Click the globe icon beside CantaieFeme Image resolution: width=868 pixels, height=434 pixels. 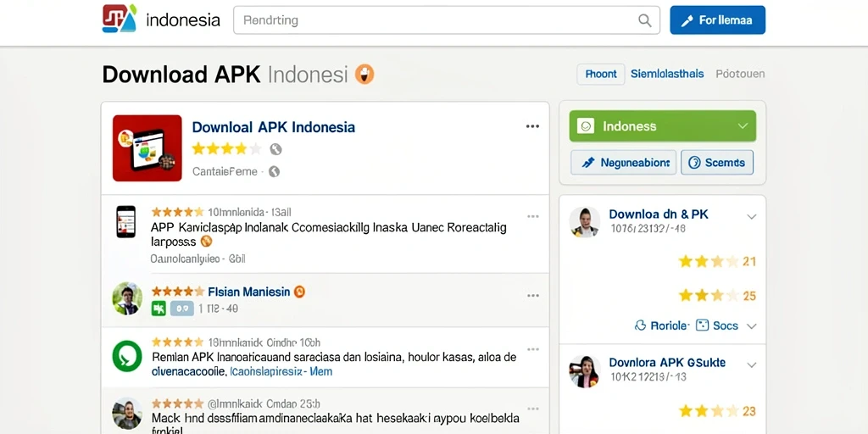[274, 171]
